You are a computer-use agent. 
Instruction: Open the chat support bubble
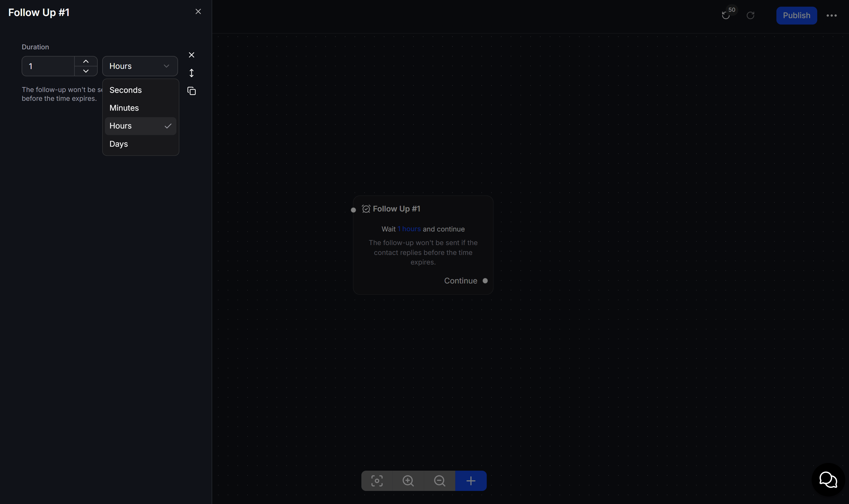(828, 480)
